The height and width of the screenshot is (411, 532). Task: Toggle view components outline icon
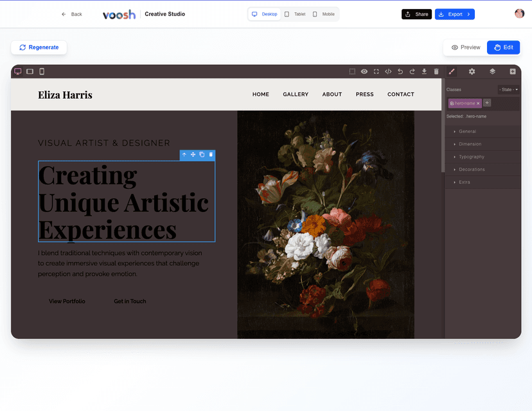[x=352, y=71]
